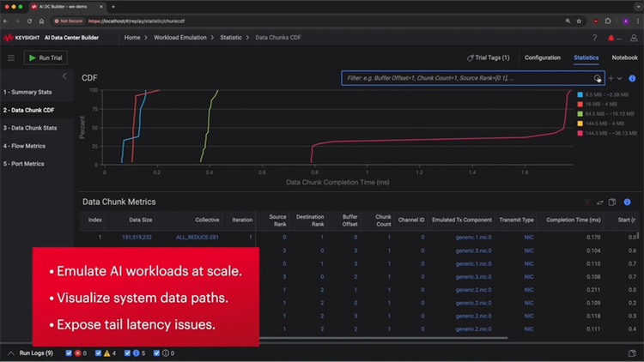
Task: Toggle the 144.5 MB - ~36.13 MB legend swatch
Action: [580, 133]
